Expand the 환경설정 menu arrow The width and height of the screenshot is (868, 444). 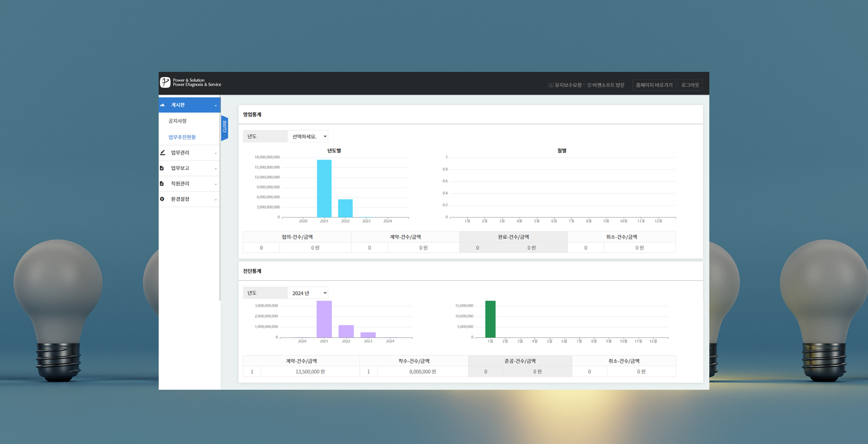pyautogui.click(x=216, y=199)
